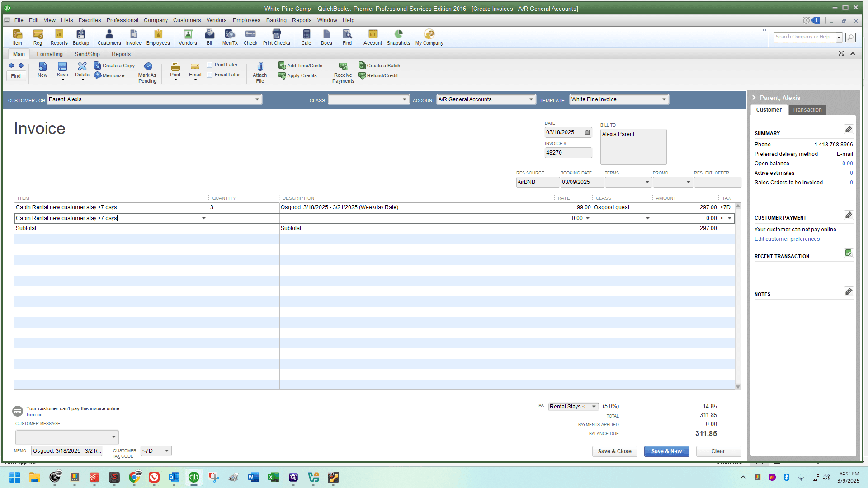Click the Receive Payments icon
The height and width of the screenshot is (488, 868).
click(x=343, y=72)
